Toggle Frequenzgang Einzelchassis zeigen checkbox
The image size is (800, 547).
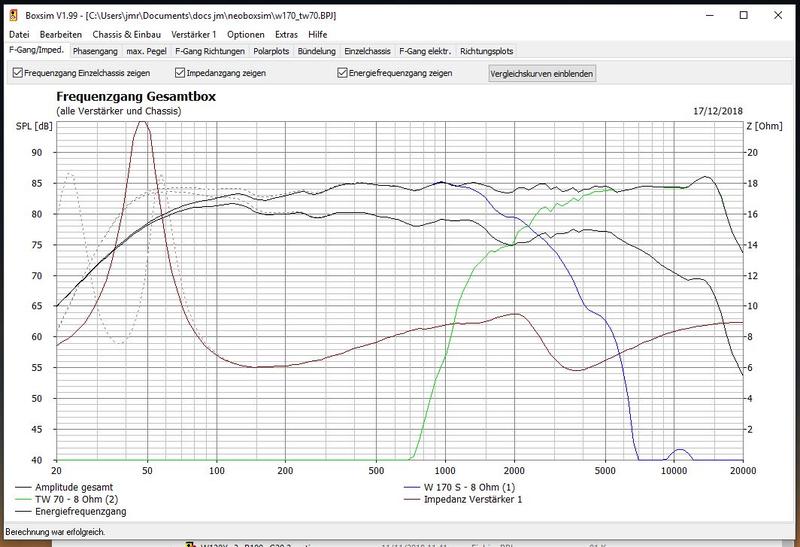tap(18, 73)
